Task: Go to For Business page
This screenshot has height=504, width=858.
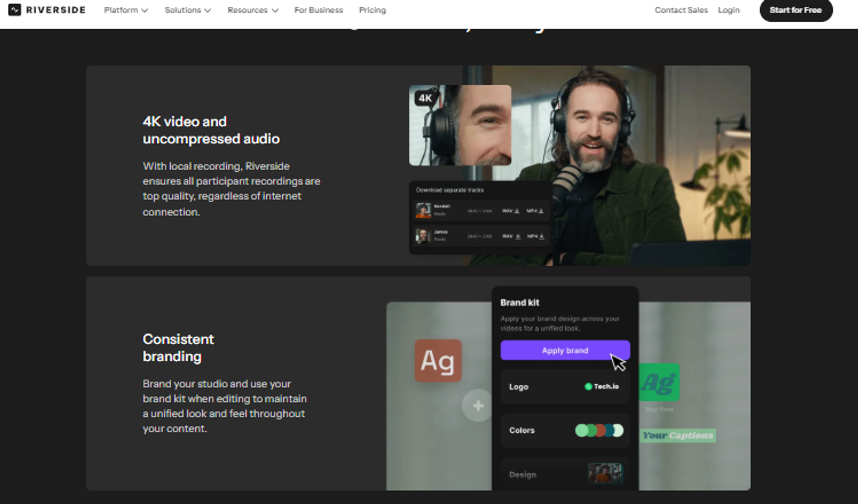Action: pyautogui.click(x=319, y=10)
